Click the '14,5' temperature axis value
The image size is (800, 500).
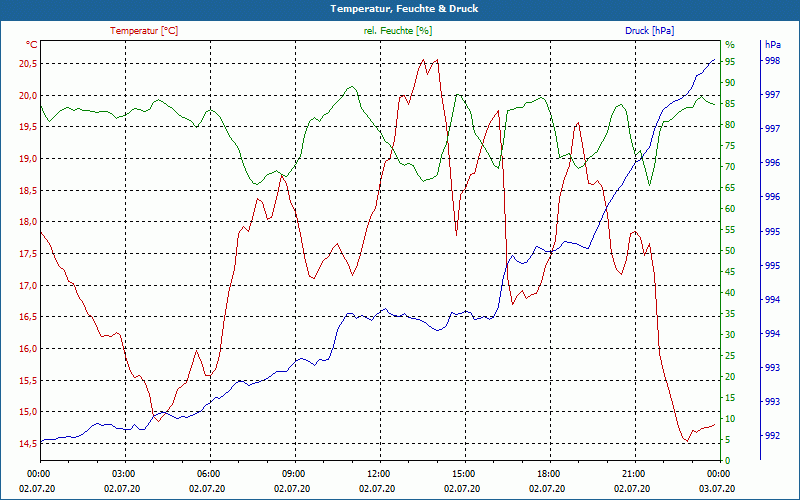tap(28, 444)
